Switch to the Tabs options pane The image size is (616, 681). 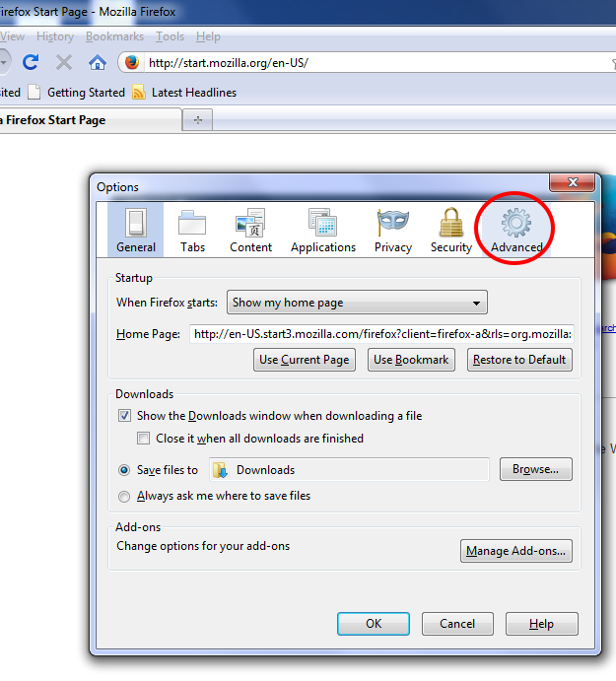tap(192, 230)
